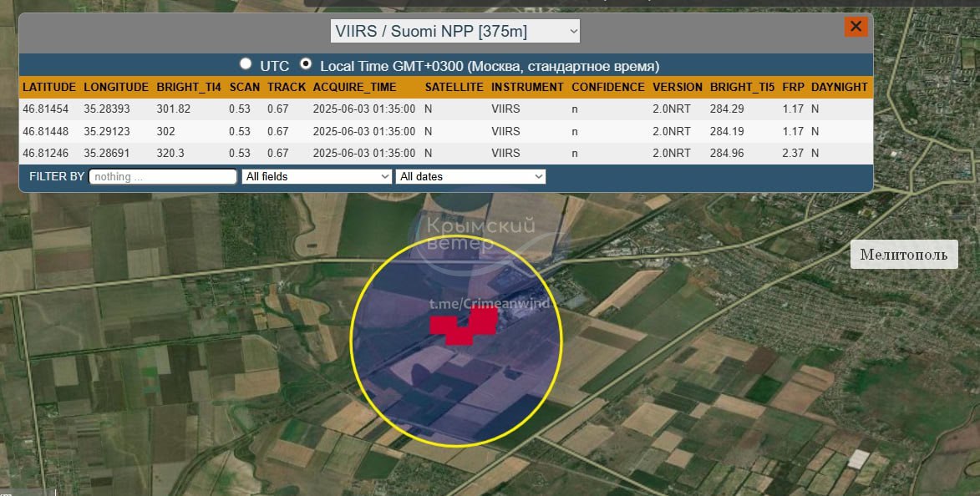This screenshot has height=496, width=980.
Task: Click the FILTER BY text input
Action: coord(163,176)
